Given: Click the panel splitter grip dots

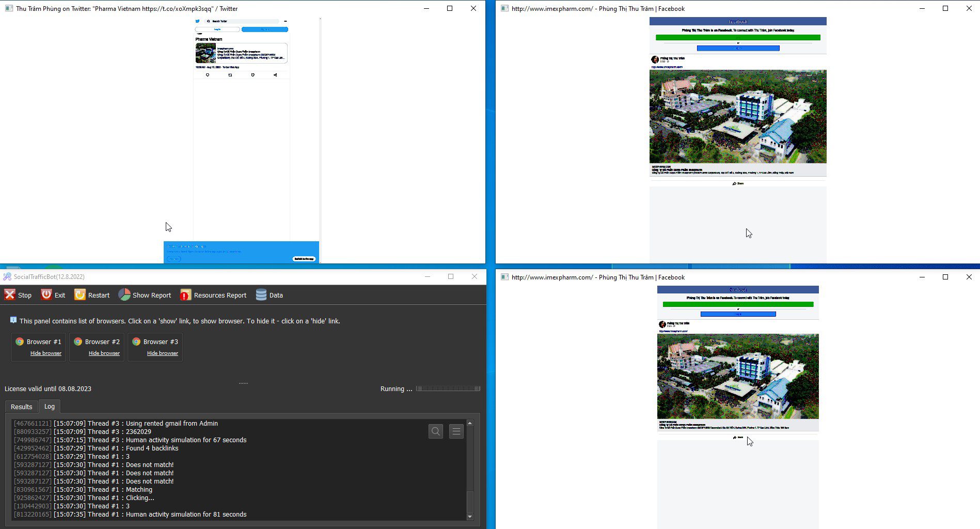Looking at the screenshot, I should 244,383.
